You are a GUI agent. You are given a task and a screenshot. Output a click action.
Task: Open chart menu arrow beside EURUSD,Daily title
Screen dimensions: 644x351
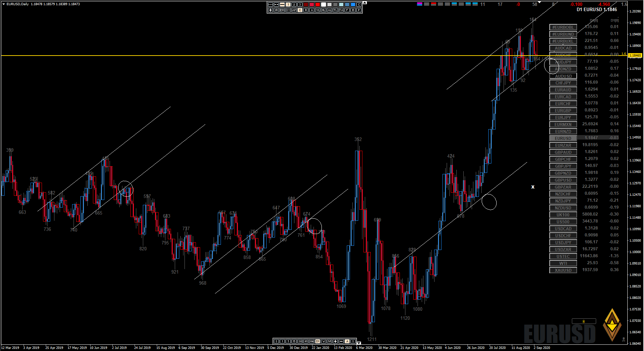point(4,4)
